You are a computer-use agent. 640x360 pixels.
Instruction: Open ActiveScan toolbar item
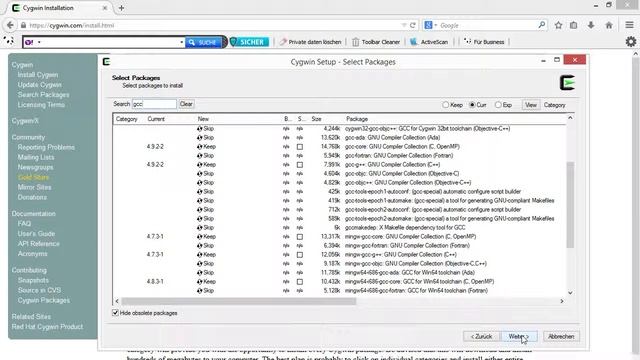coord(429,42)
